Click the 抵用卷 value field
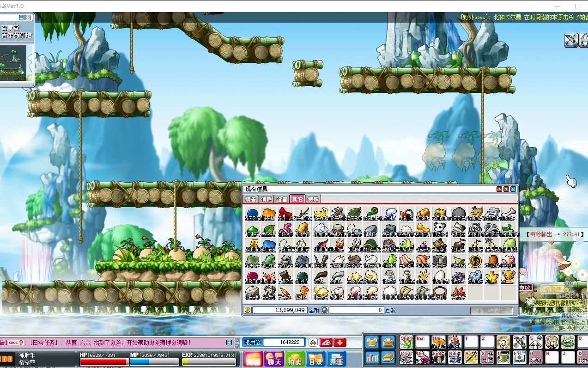 click(x=284, y=343)
